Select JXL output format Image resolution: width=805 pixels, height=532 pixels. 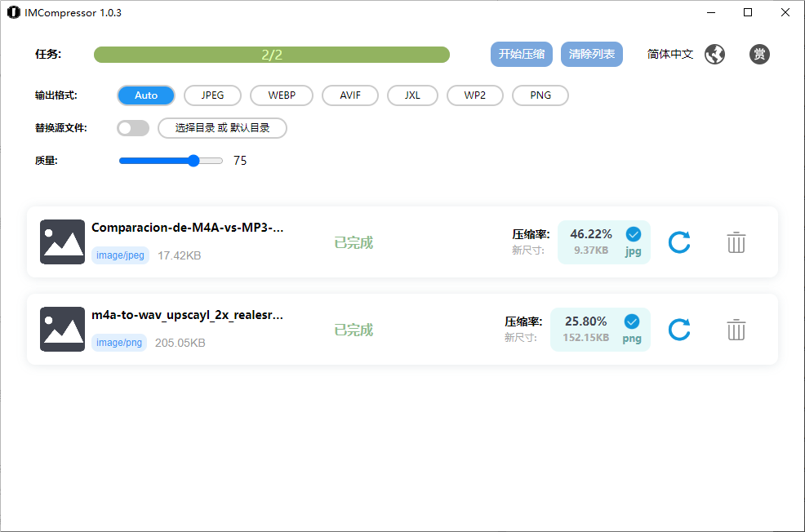[x=412, y=95]
